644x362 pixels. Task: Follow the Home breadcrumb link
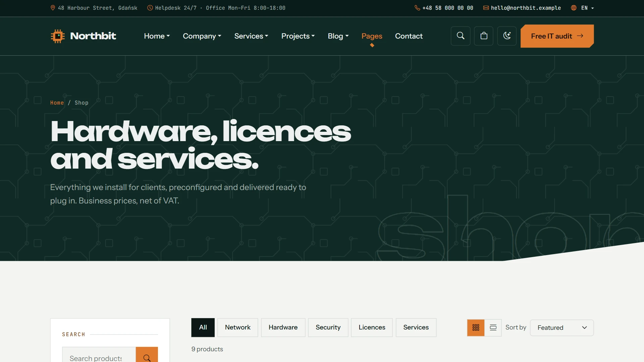click(57, 103)
